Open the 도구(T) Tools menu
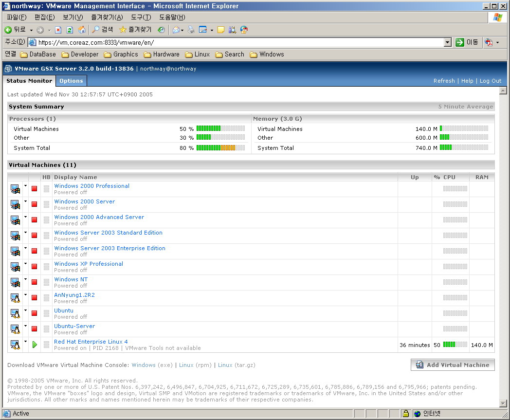Viewport: 510px width, 420px height. click(141, 17)
